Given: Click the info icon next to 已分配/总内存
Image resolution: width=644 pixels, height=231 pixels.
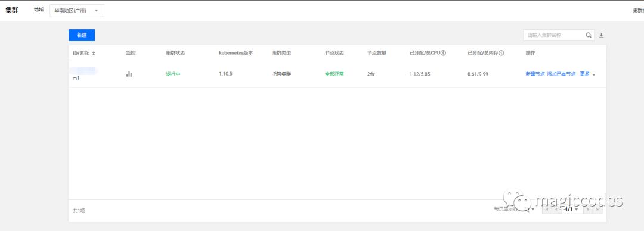Looking at the screenshot, I should (501, 53).
